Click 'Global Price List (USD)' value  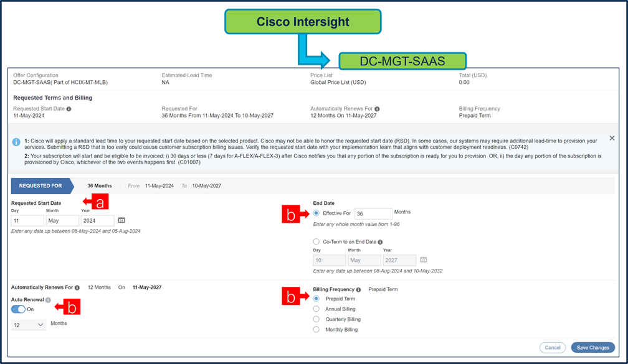pyautogui.click(x=338, y=82)
